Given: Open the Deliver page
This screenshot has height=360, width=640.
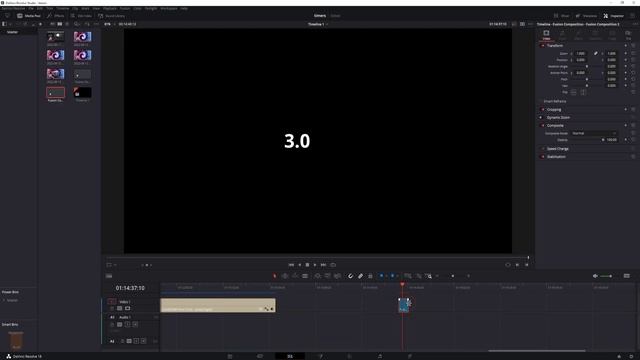Looking at the screenshot, I should (x=410, y=356).
